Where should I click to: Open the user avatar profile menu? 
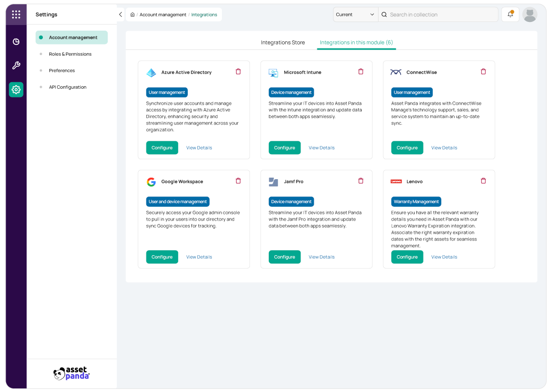click(x=530, y=15)
